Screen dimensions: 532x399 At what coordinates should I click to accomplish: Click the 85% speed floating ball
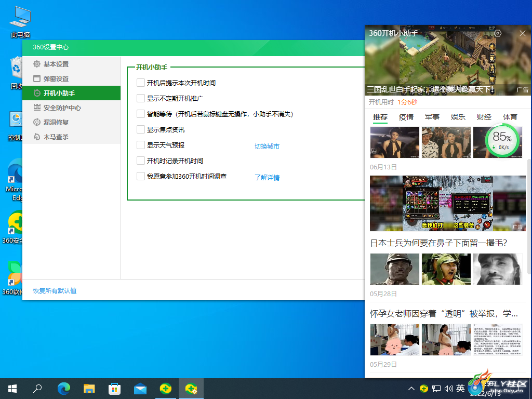pyautogui.click(x=503, y=140)
